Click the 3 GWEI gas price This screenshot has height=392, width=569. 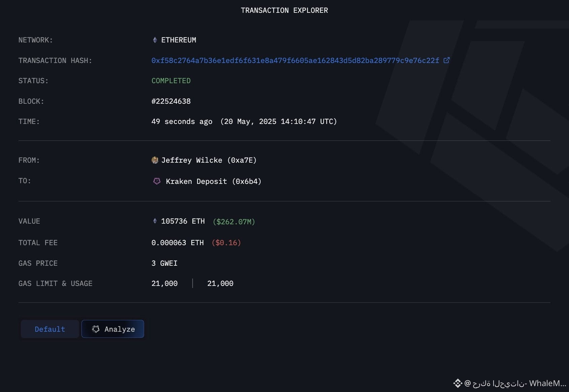point(164,263)
